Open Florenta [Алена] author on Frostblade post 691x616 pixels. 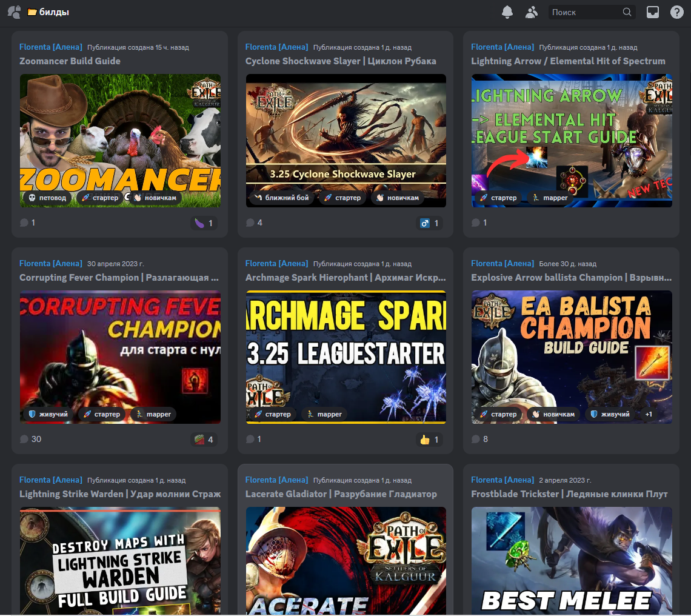pos(502,480)
